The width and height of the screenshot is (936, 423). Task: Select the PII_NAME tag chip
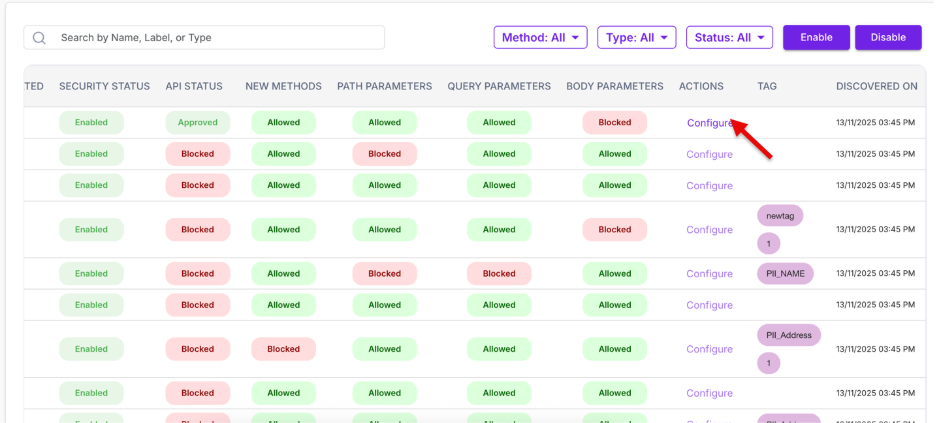pos(785,274)
